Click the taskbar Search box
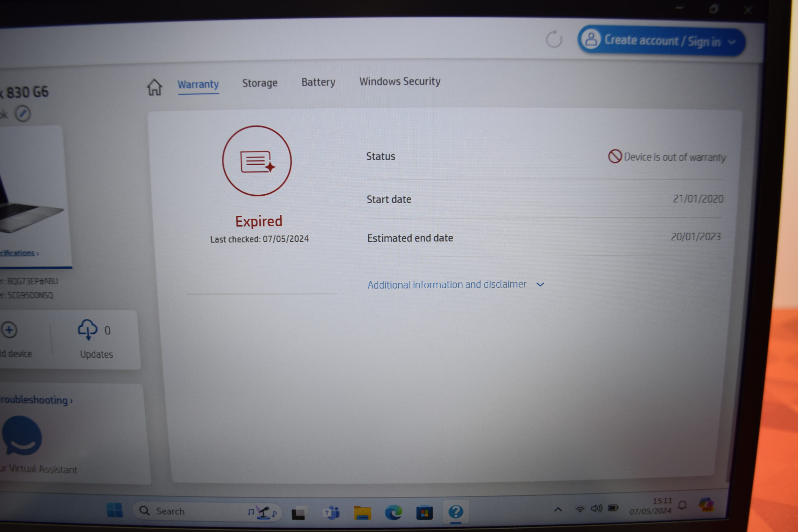Viewport: 798px width, 532px height. pos(207,511)
